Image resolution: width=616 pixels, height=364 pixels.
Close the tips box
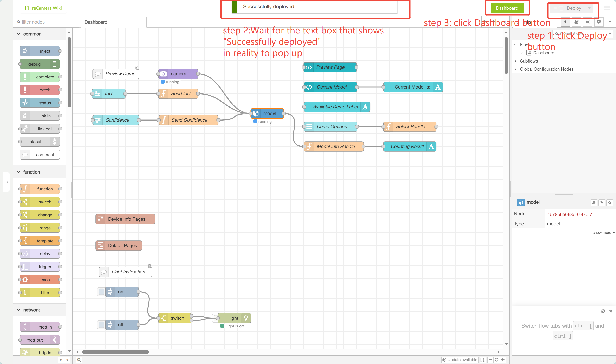point(611,311)
